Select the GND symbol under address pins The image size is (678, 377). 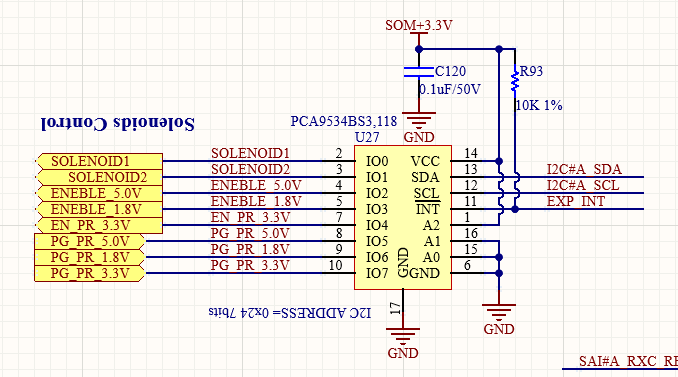(x=499, y=313)
